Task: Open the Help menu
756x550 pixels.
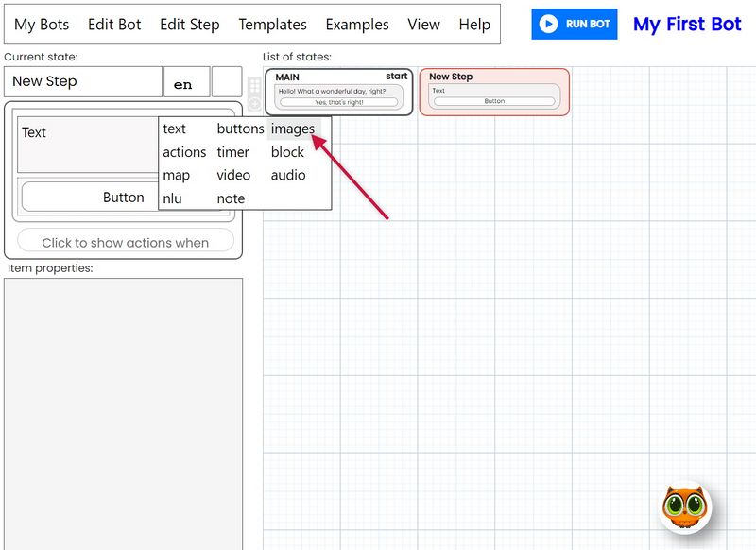Action: coord(472,25)
